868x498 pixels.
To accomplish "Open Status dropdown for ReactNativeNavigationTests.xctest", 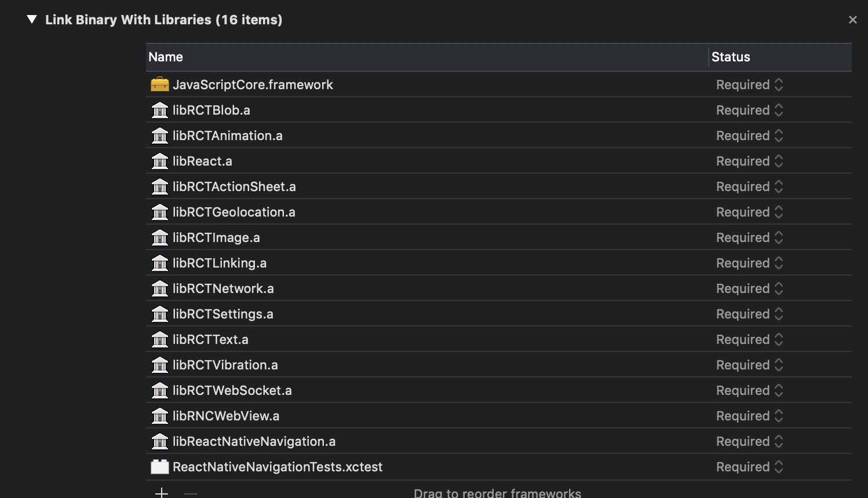I will tap(749, 467).
